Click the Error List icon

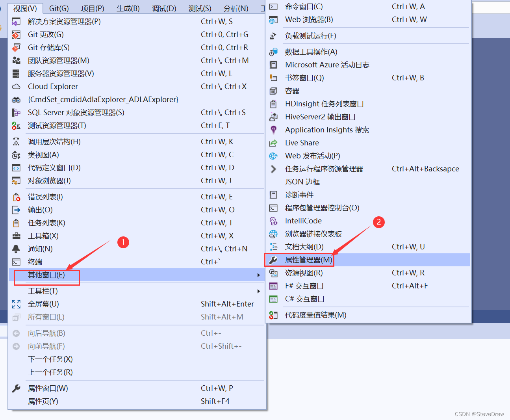coord(16,197)
